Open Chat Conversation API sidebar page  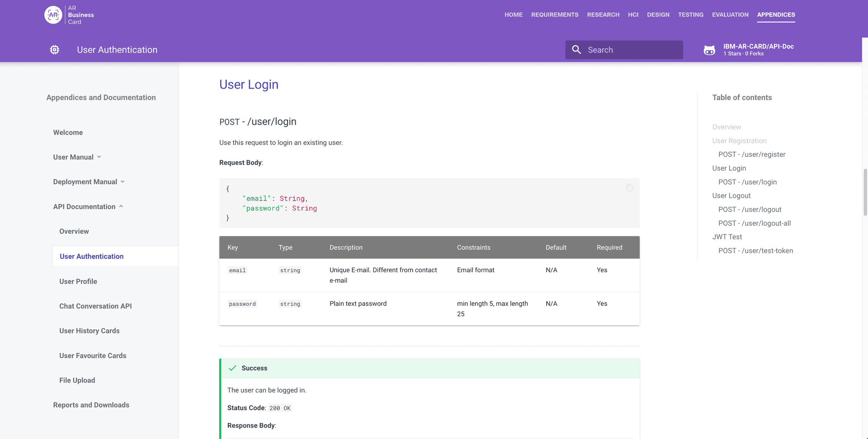click(95, 306)
